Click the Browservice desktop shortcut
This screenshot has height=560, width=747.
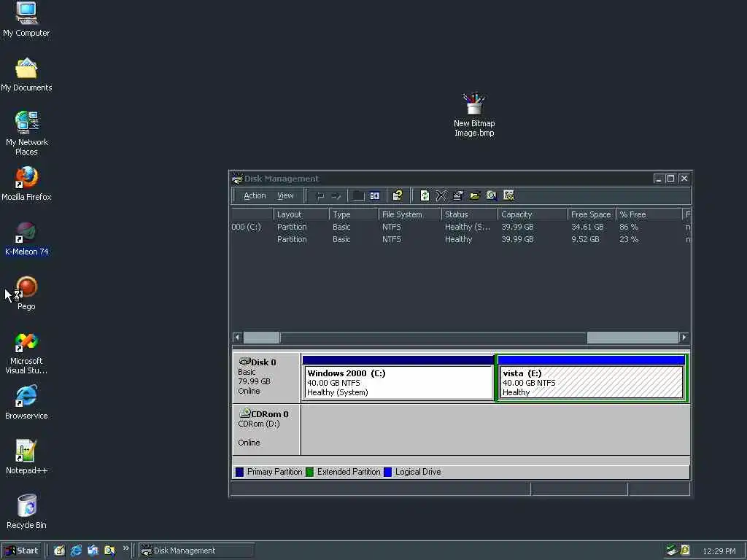click(26, 402)
